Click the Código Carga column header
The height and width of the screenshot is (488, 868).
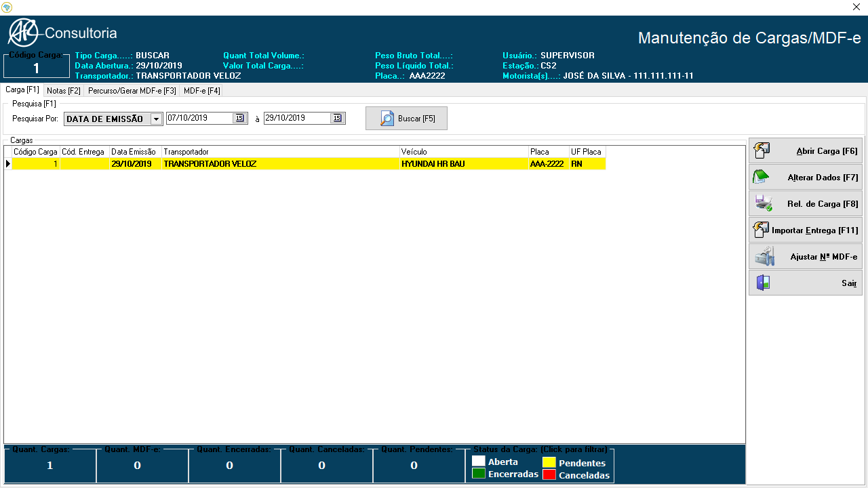[x=36, y=152]
